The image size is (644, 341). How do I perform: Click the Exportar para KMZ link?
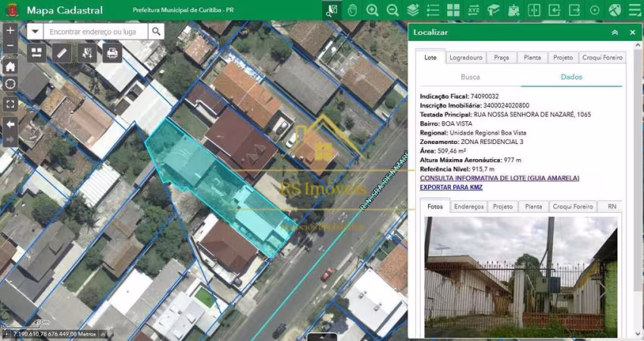451,187
